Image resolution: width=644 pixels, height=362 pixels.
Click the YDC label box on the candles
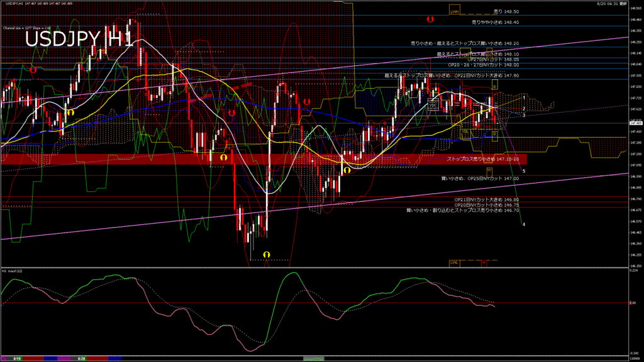coord(433,104)
